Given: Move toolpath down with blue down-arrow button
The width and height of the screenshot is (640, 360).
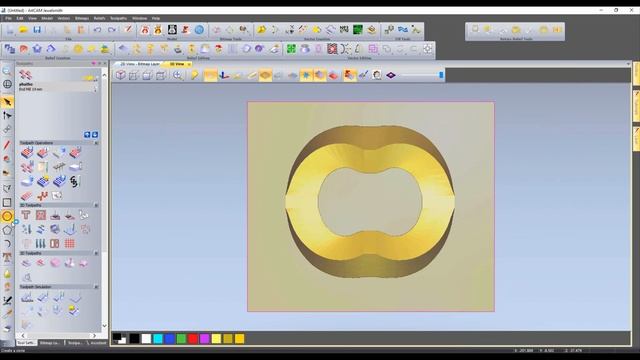Looking at the screenshot, I should tap(95, 135).
